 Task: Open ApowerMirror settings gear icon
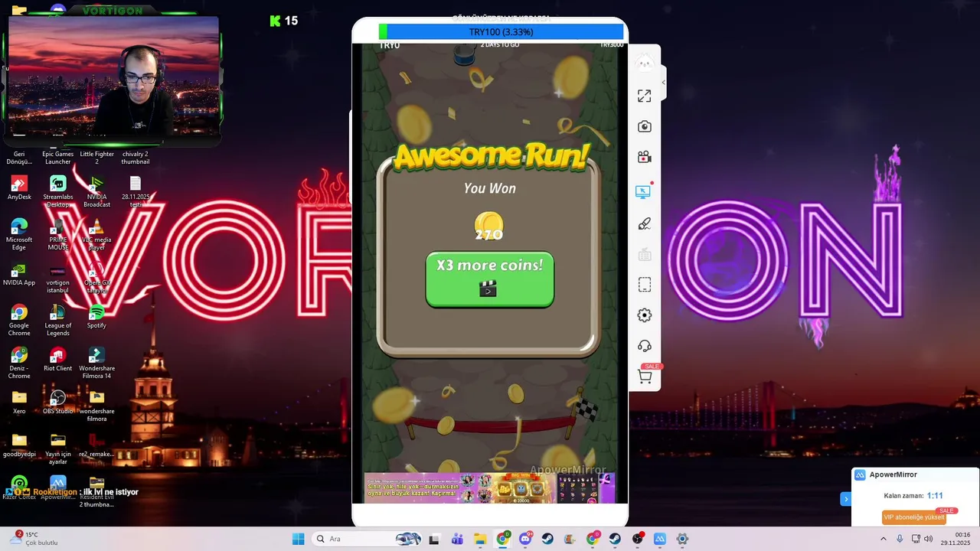coord(645,315)
